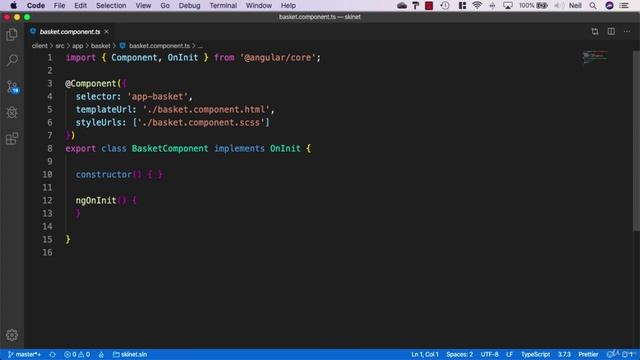
Task: Open the Debug menu
Action: 189,5
